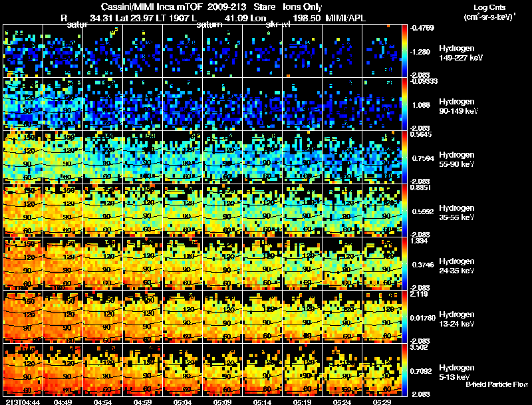Screen dimensions: 532x405
Task: Click the color bar for the 55-90 keV row
Action: (x=404, y=157)
